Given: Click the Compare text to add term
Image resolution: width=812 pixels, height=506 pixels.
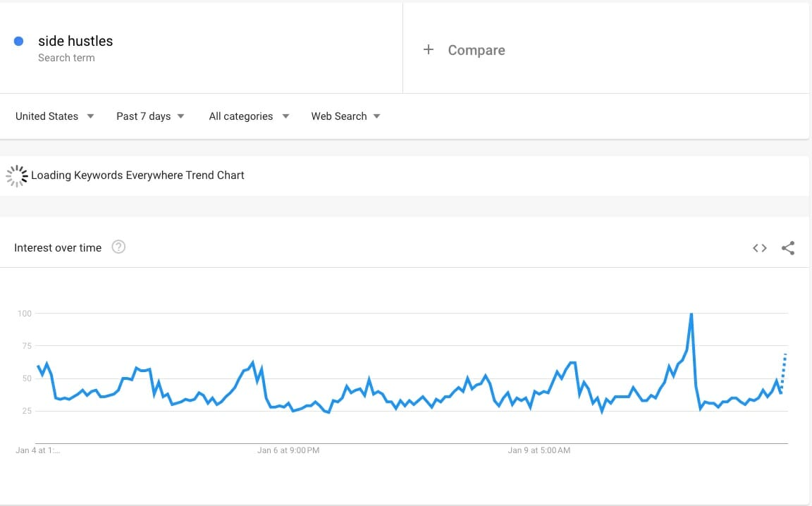Looking at the screenshot, I should (476, 50).
